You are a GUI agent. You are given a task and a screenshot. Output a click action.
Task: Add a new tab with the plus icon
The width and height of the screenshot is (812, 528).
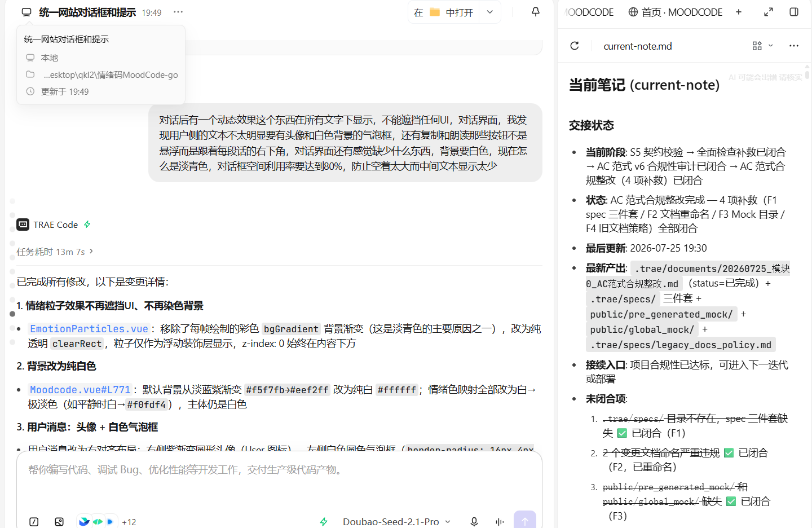tap(739, 12)
